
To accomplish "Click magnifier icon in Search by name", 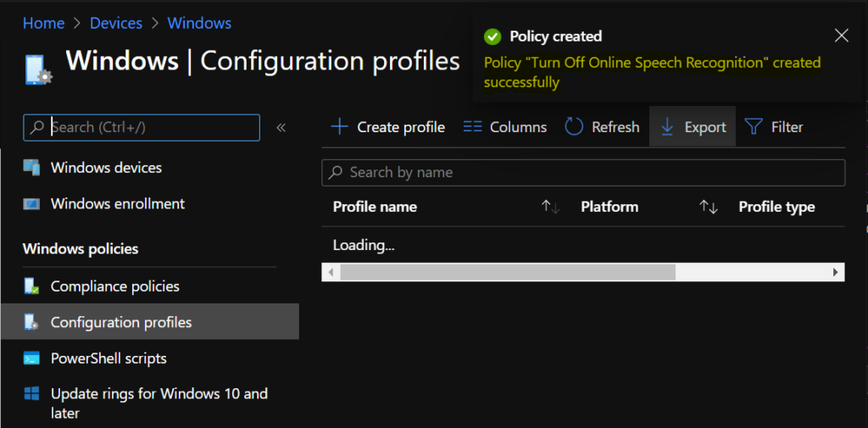I will click(x=335, y=173).
